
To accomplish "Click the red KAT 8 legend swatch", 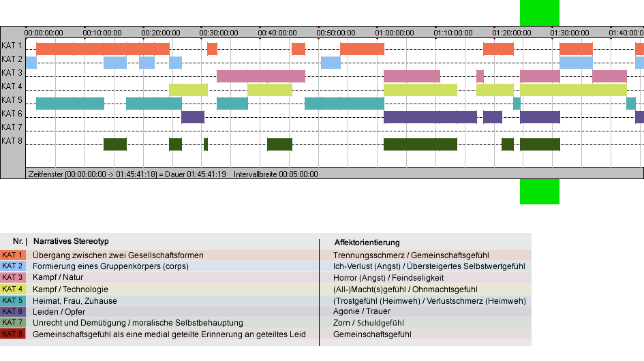I will coord(13,334).
